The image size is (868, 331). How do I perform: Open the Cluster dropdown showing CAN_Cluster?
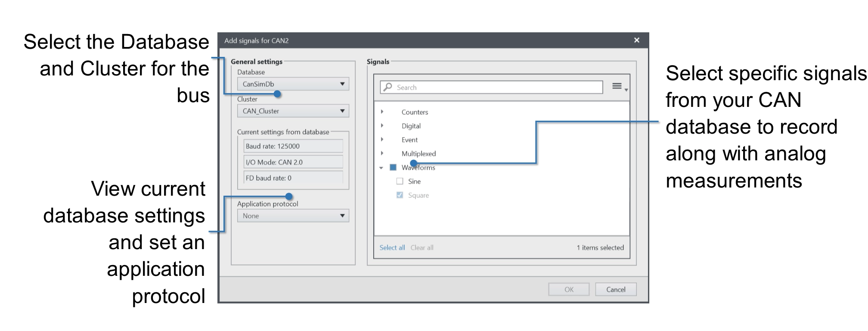pos(293,111)
